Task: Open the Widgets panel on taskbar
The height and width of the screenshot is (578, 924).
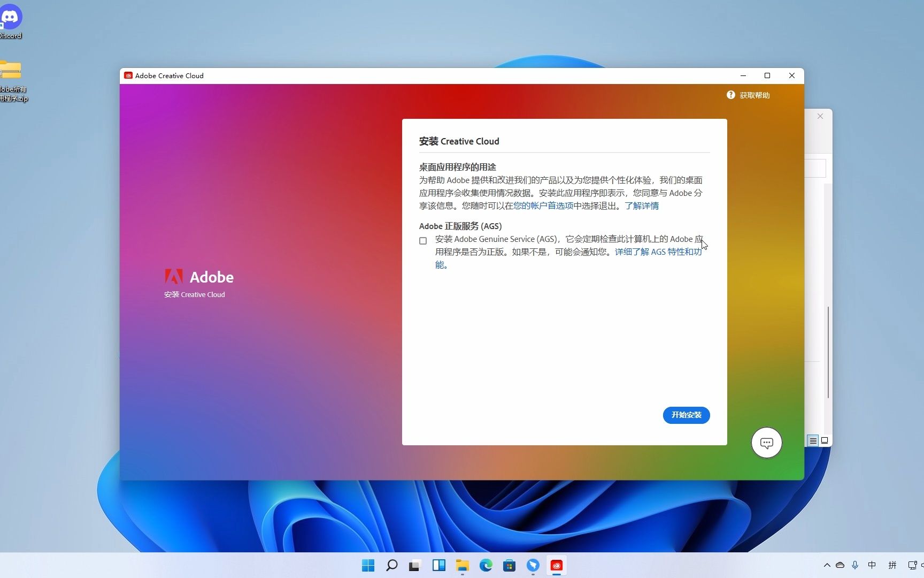Action: tap(438, 565)
